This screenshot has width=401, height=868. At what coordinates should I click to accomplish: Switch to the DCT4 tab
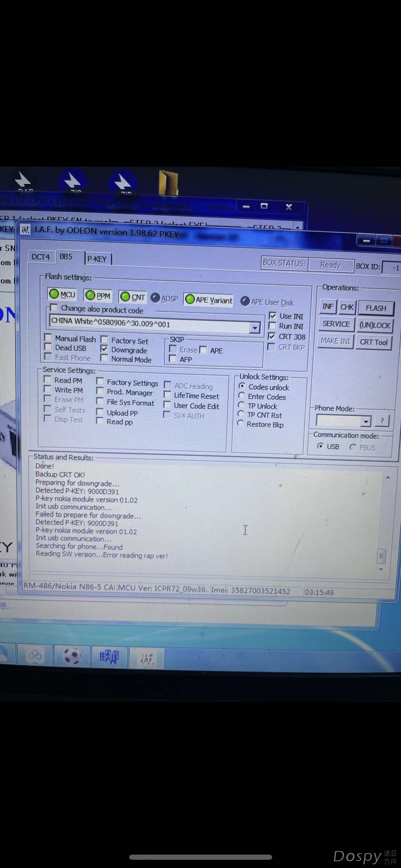point(41,257)
